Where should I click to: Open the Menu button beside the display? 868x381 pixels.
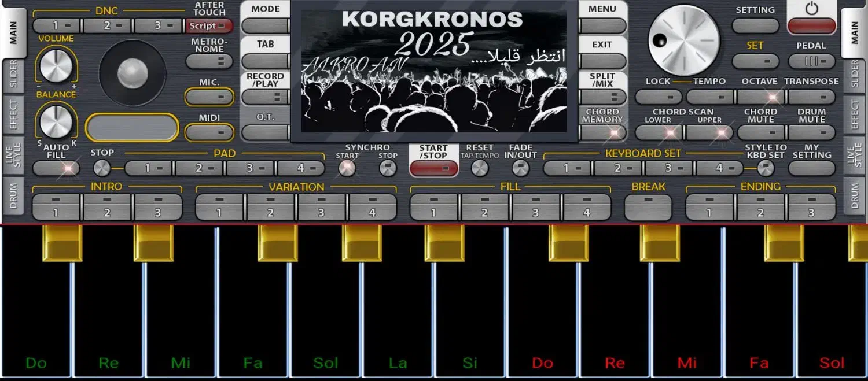coord(602,26)
